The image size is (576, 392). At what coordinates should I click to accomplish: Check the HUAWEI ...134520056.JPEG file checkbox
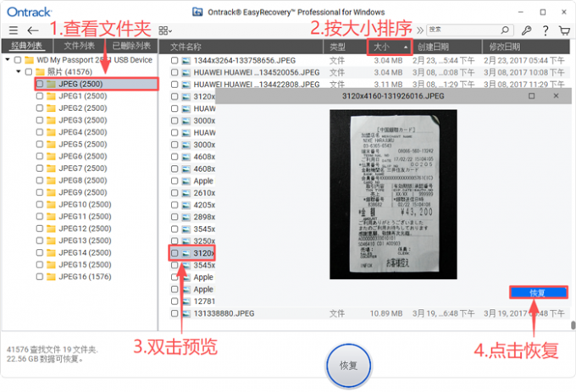pos(174,73)
